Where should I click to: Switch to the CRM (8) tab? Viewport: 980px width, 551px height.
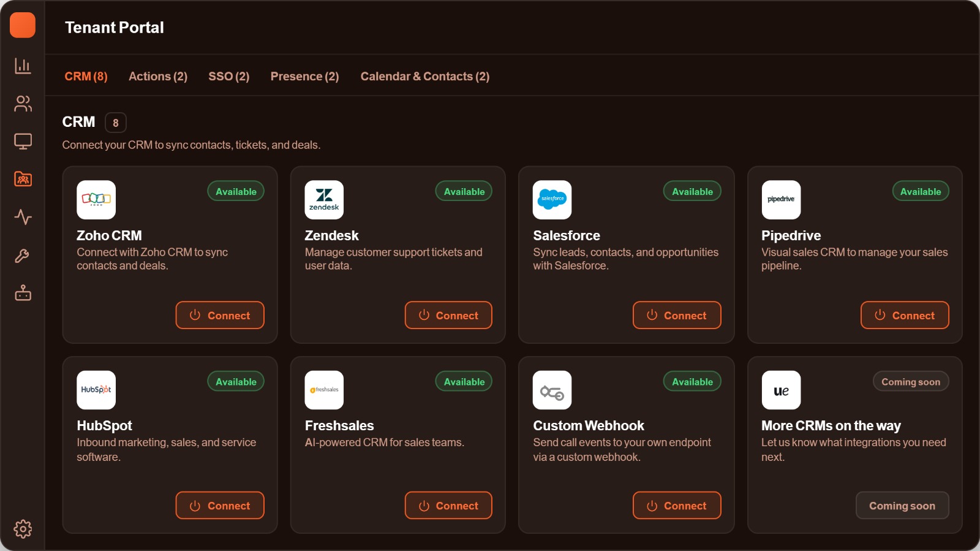(86, 77)
